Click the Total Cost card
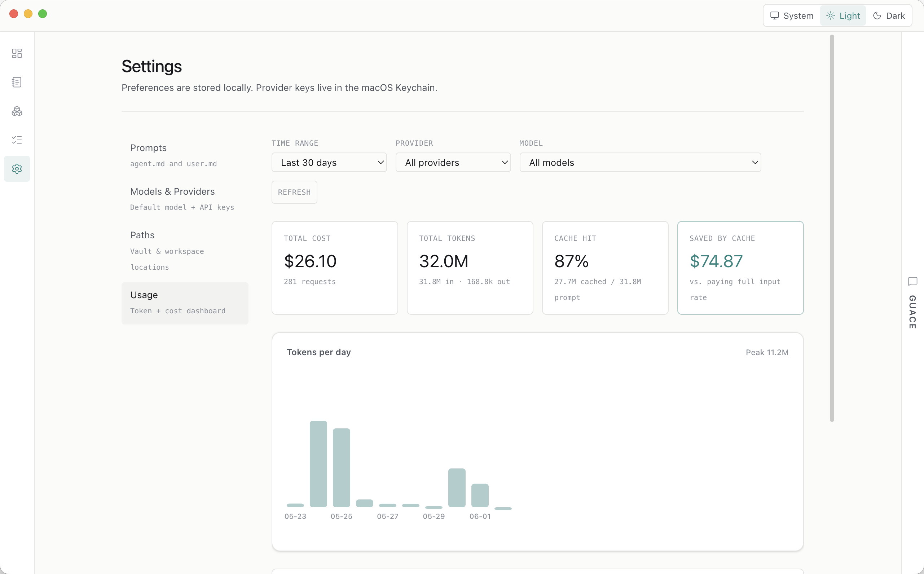The image size is (924, 574). point(335,268)
